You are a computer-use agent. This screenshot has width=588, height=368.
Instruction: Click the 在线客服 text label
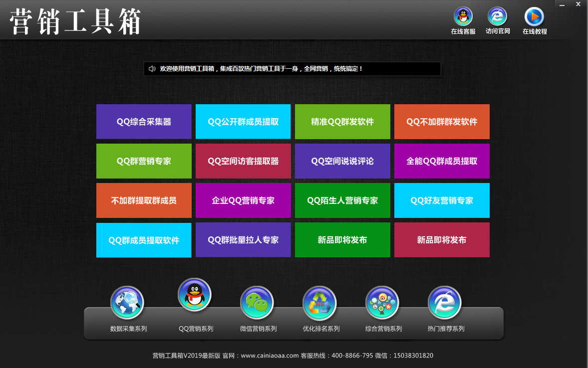[463, 31]
